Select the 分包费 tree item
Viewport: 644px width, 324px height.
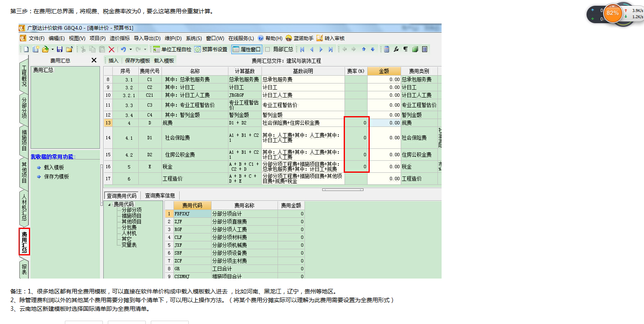tap(129, 227)
